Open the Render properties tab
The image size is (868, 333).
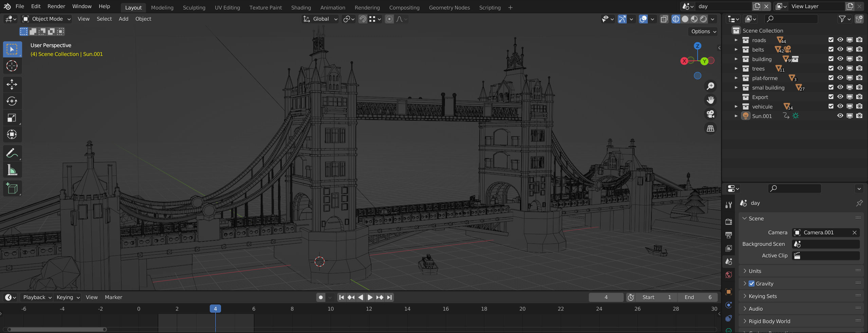click(728, 222)
